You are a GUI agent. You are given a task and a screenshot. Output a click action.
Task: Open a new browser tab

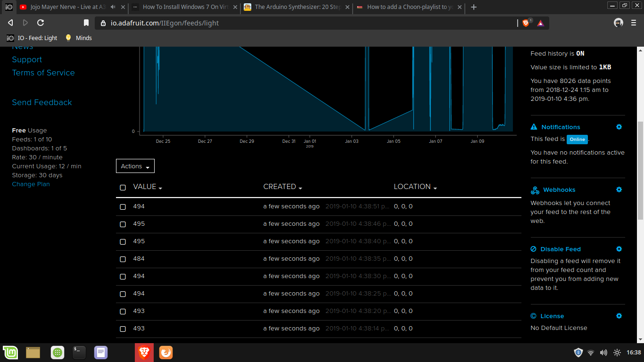click(x=474, y=7)
